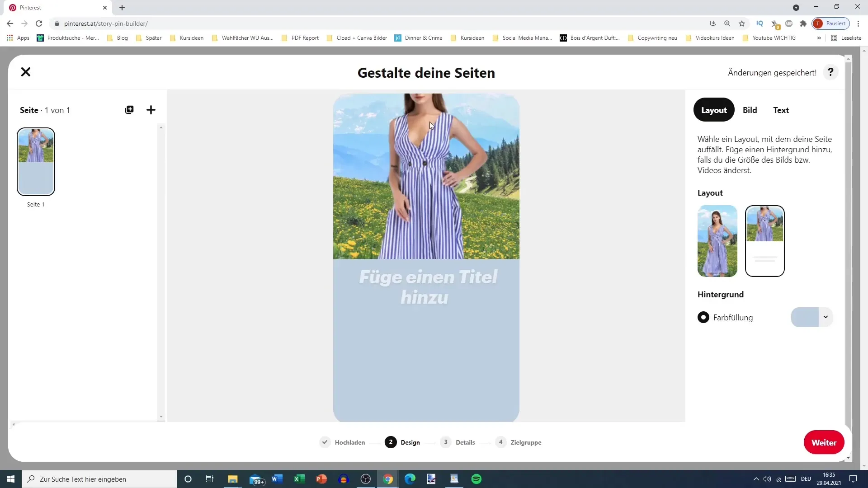This screenshot has height=488, width=868.
Task: Select the Farbfüllung radio button
Action: (705, 318)
